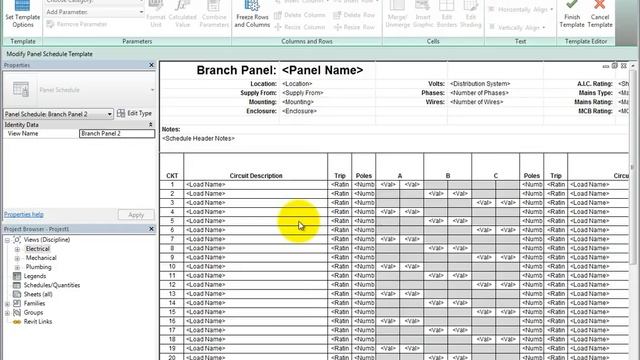Click Edit Borders tool

pos(447,14)
